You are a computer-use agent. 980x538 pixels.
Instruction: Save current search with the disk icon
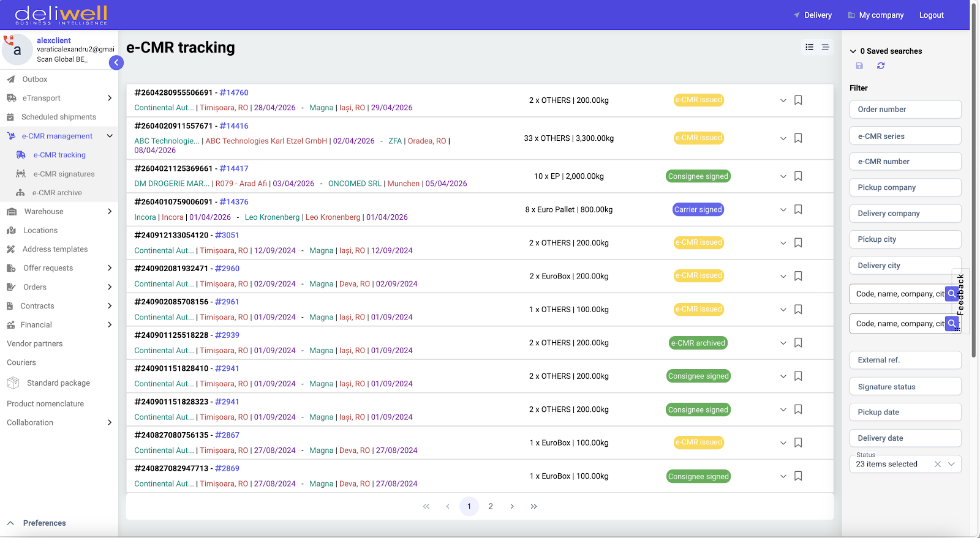point(859,65)
